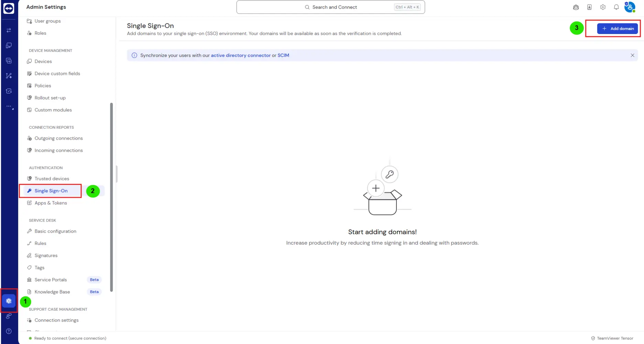This screenshot has width=644, height=344.
Task: Open the download client icon in top bar
Action: [x=589, y=7]
